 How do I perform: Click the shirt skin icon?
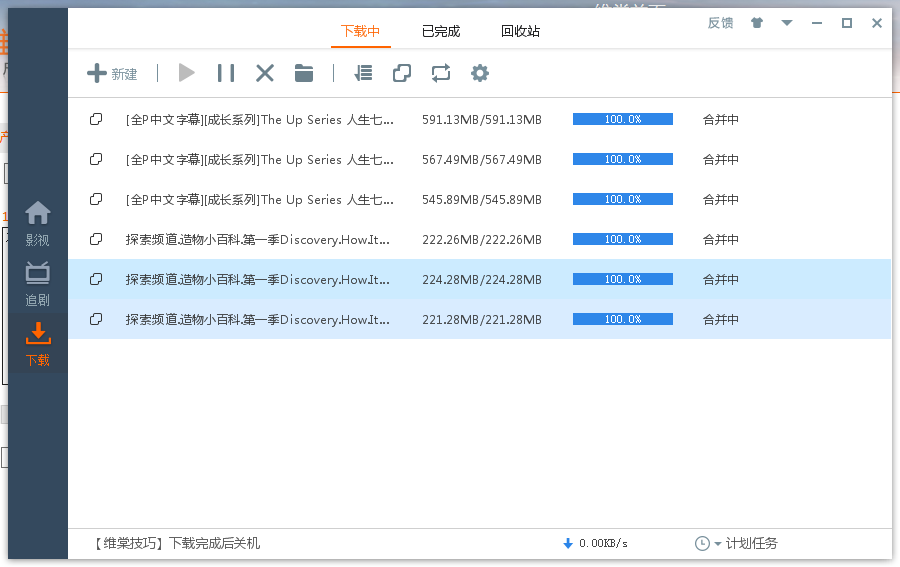tap(757, 23)
